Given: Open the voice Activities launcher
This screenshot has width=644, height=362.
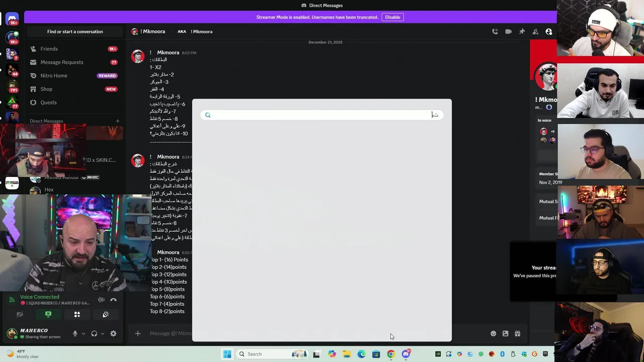Looking at the screenshot, I should [77, 314].
